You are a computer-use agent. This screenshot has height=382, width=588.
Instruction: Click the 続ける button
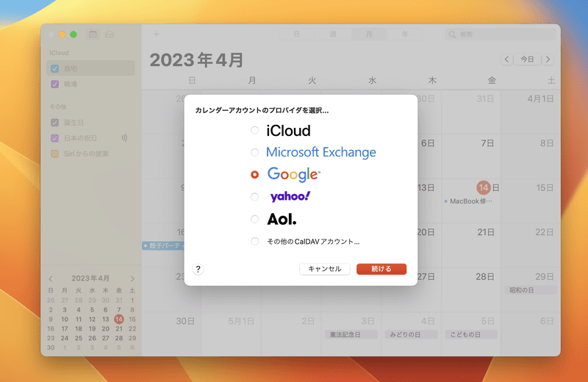tap(381, 269)
